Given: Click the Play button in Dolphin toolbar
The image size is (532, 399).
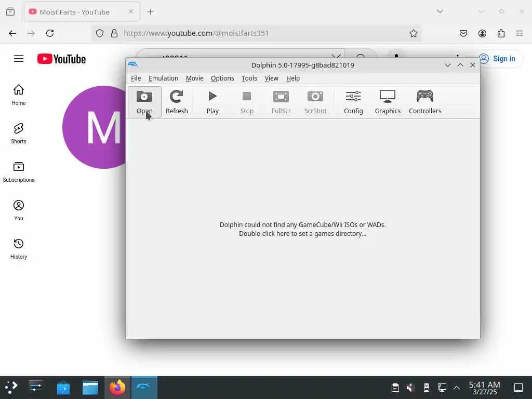Looking at the screenshot, I should click(x=212, y=101).
